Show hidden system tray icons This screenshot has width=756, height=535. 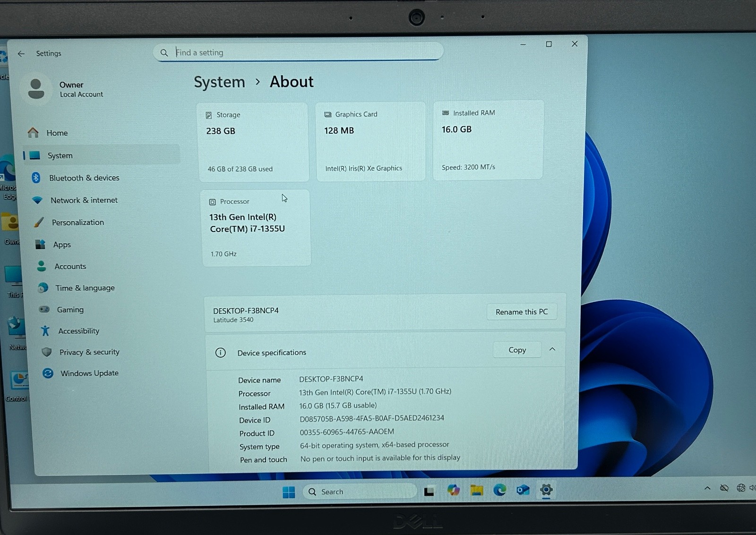coord(707,488)
